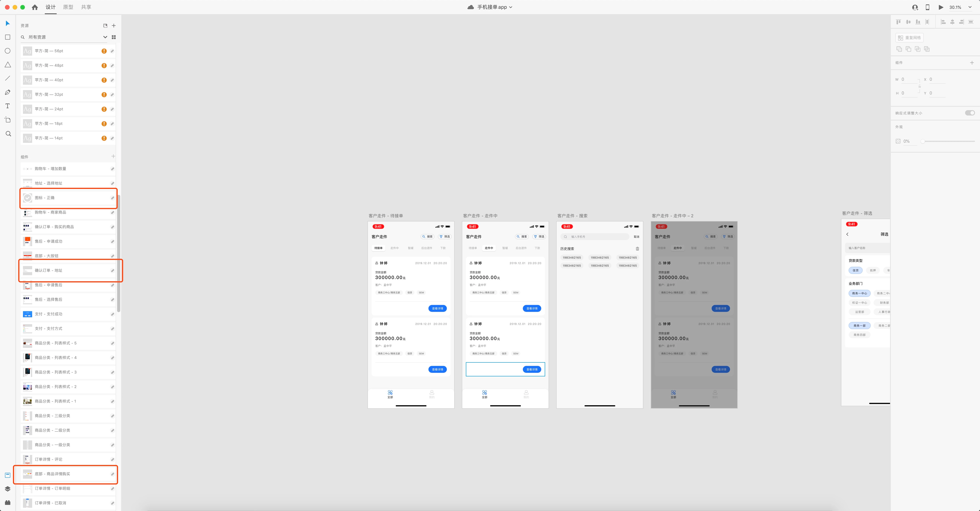Expand the all assets filter dropdown

(x=105, y=37)
